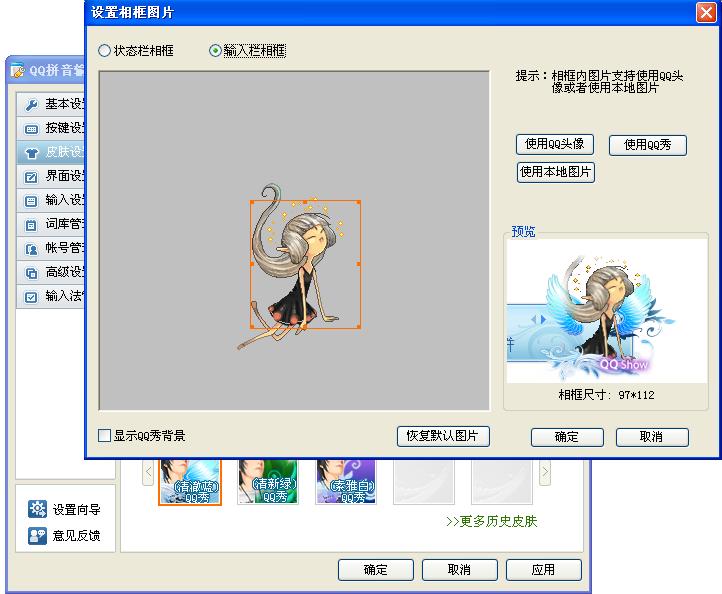Click 确定 in the QQ拼音 settings window

[x=376, y=570]
